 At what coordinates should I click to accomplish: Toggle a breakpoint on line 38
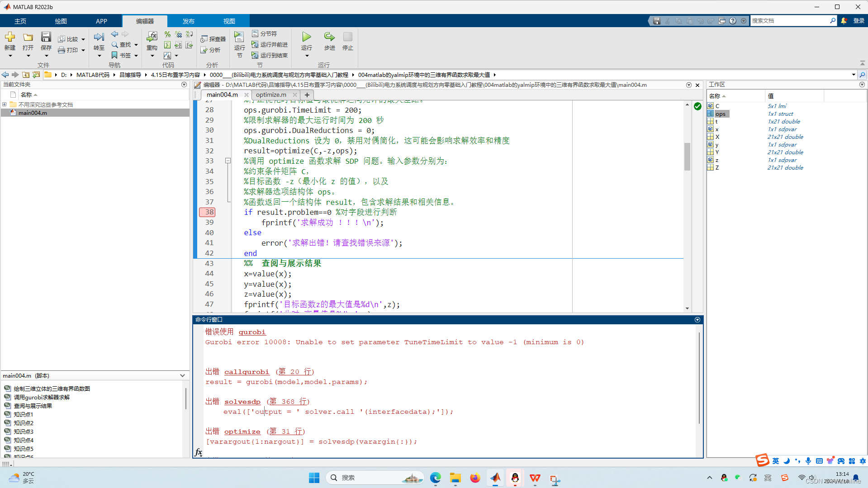[x=207, y=212]
